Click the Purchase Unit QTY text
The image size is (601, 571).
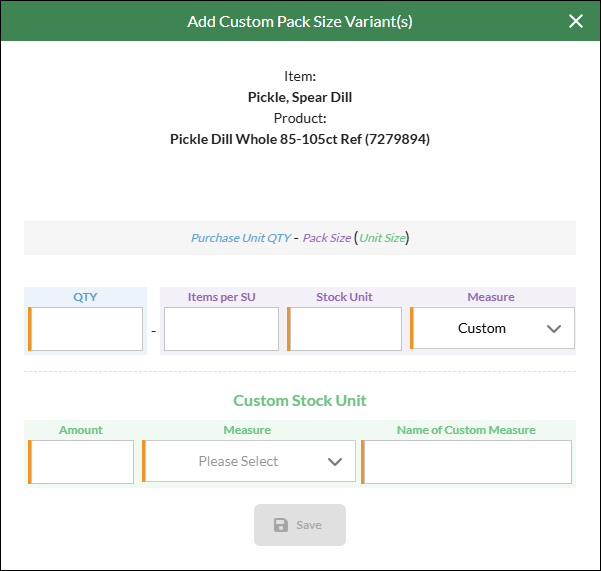pyautogui.click(x=241, y=238)
